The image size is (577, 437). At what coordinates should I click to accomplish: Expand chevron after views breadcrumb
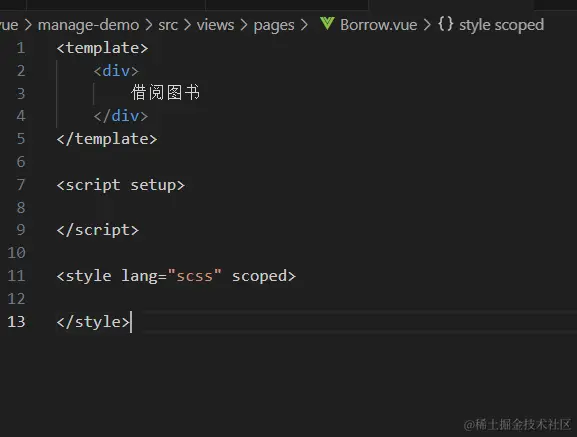click(x=244, y=25)
